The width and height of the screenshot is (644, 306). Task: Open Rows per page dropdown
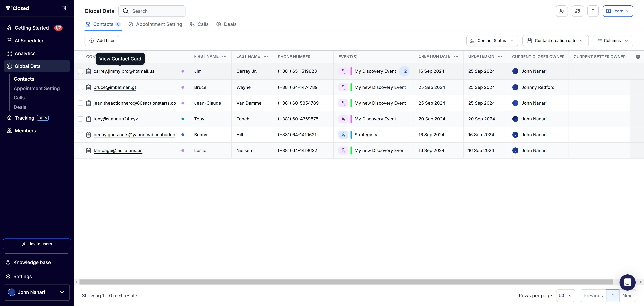565,295
